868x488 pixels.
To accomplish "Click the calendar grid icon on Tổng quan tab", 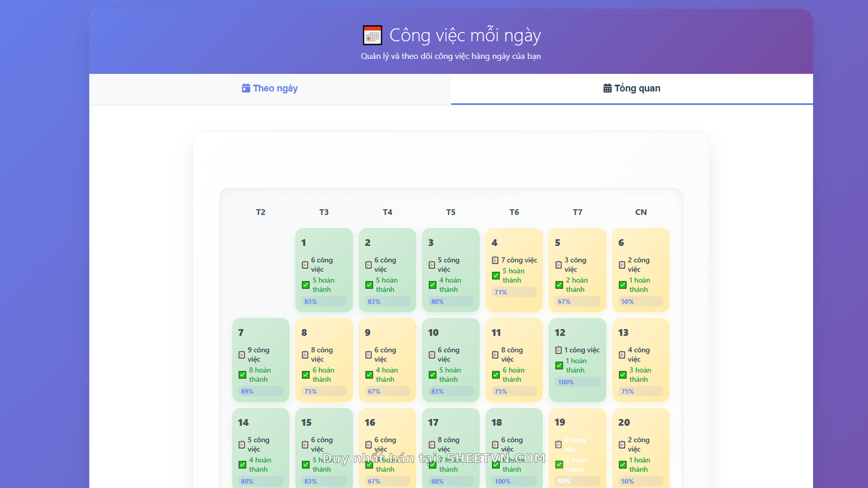I will click(607, 88).
